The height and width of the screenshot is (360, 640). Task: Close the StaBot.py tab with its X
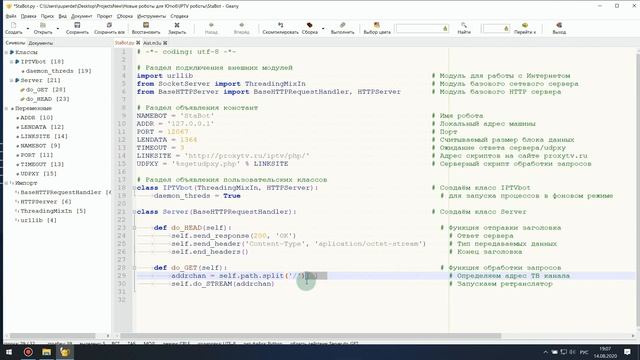[x=138, y=43]
